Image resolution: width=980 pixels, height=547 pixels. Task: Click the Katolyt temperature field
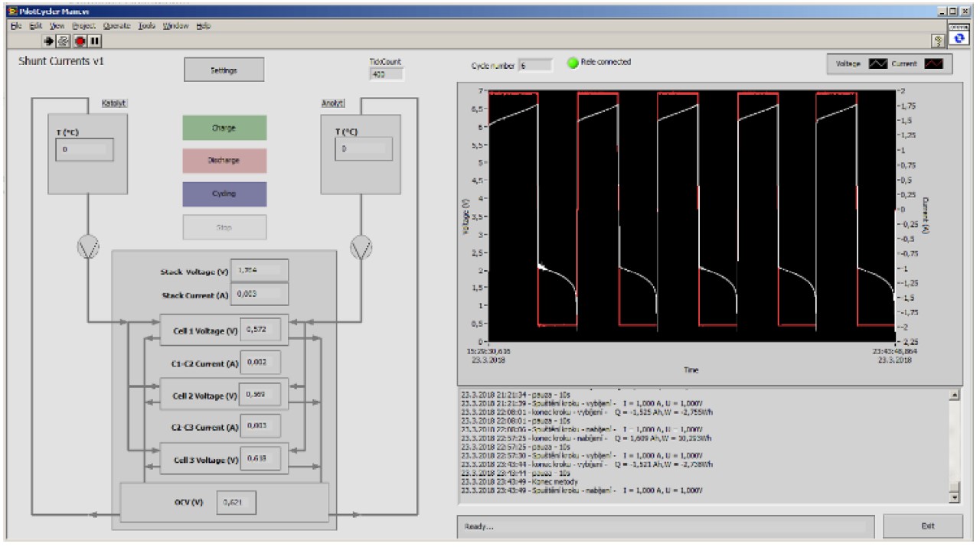84,149
